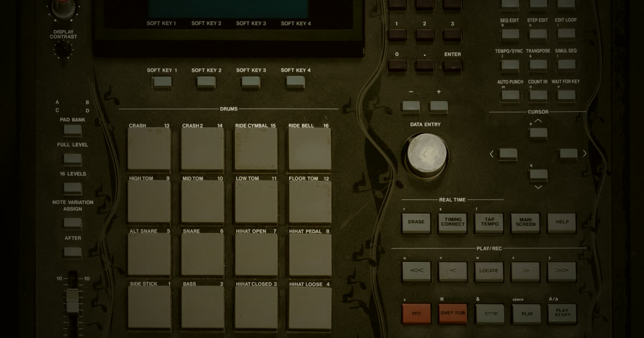Move cursor left
Image resolution: width=644 pixels, height=338 pixels.
point(508,154)
